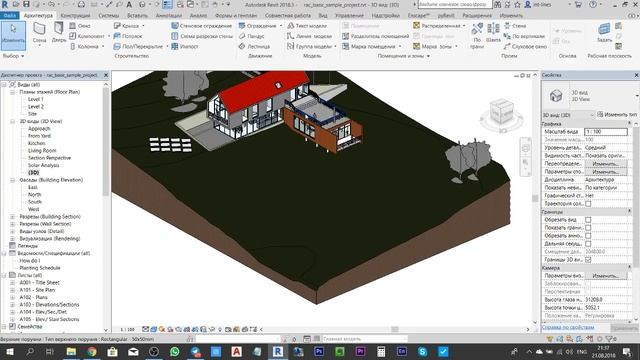Viewport: 640px width, 360px height.
Task: Open the Архитектура ribbon tab
Action: [38, 16]
